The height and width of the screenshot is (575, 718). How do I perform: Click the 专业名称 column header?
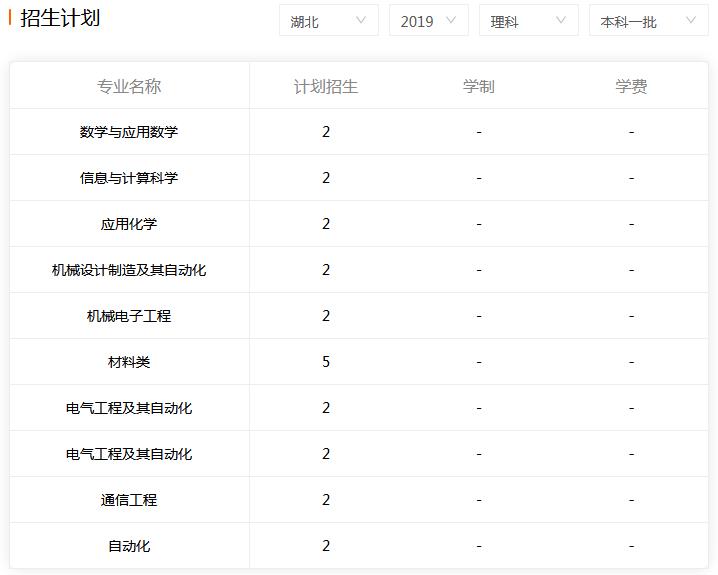pyautogui.click(x=129, y=86)
